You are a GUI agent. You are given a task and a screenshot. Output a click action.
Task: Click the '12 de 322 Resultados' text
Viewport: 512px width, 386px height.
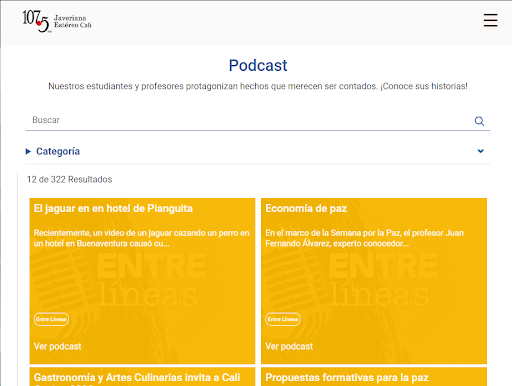[x=70, y=179]
